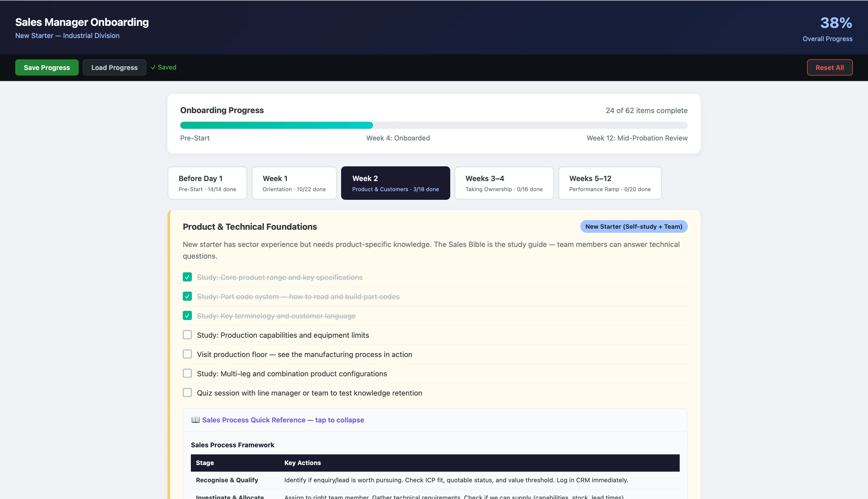868x499 pixels.
Task: Click the book icon beside Quick Reference
Action: pyautogui.click(x=195, y=420)
